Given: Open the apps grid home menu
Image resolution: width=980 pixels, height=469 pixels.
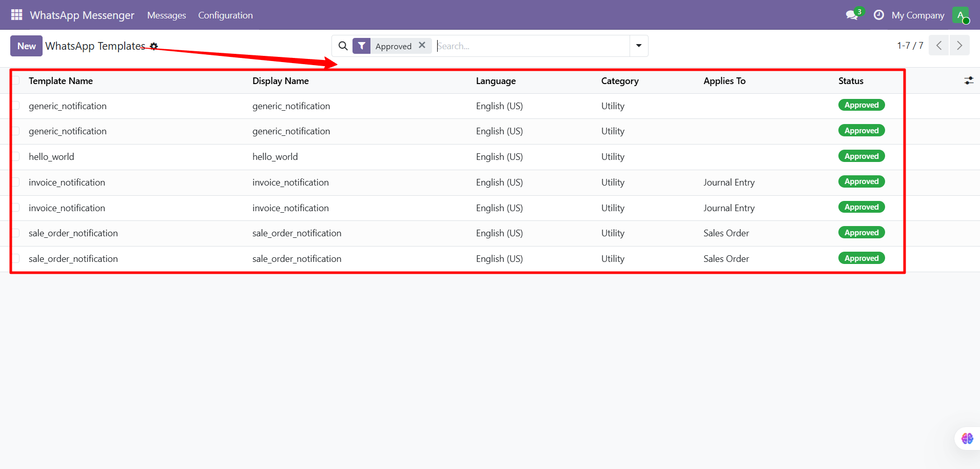Looking at the screenshot, I should pos(16,15).
